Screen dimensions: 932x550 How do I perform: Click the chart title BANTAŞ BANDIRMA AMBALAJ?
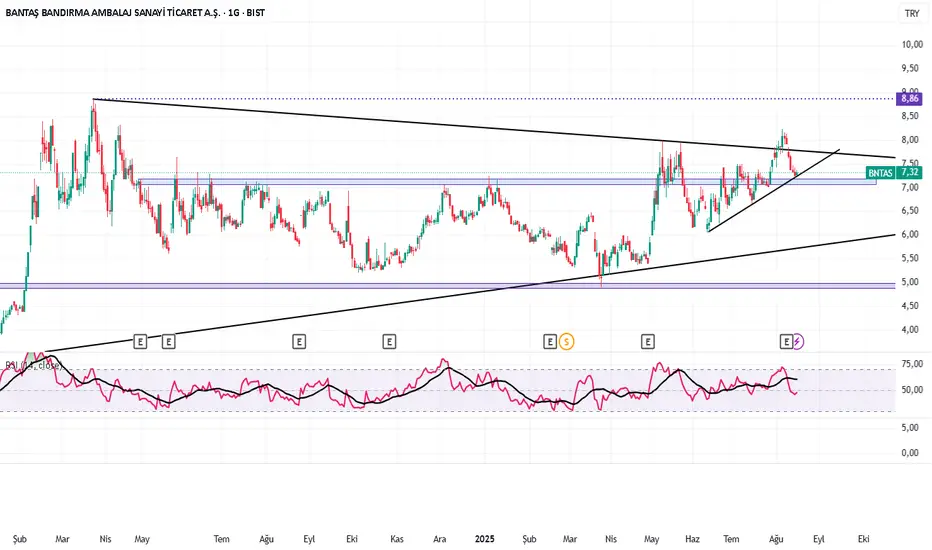click(135, 12)
